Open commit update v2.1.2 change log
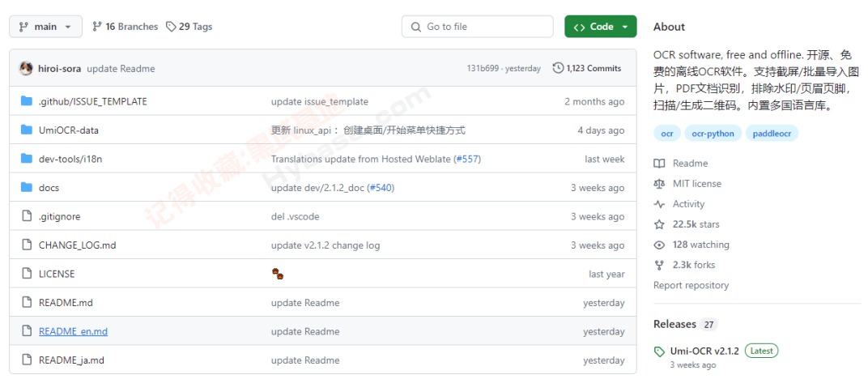This screenshot has height=379, width=868. click(x=325, y=245)
